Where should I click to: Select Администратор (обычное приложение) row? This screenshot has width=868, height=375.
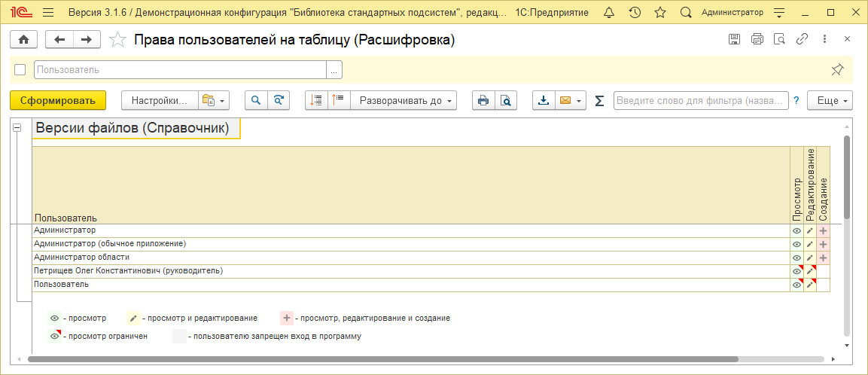(411, 244)
